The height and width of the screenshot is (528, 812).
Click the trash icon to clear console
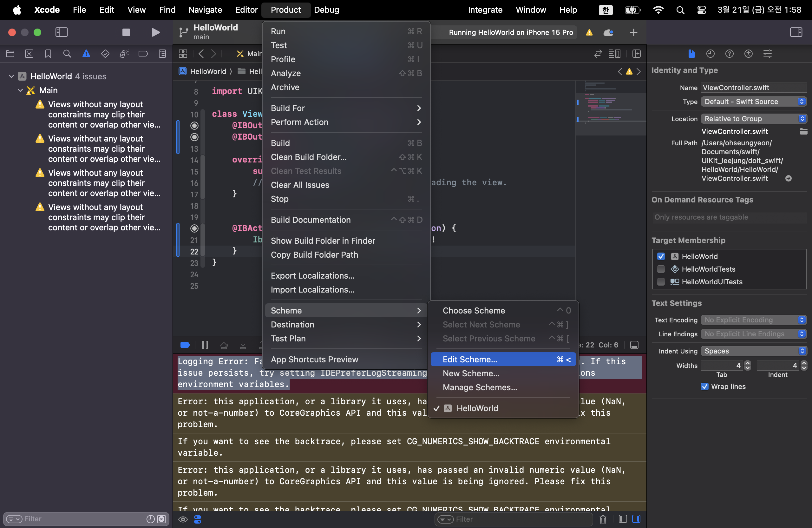pos(603,519)
